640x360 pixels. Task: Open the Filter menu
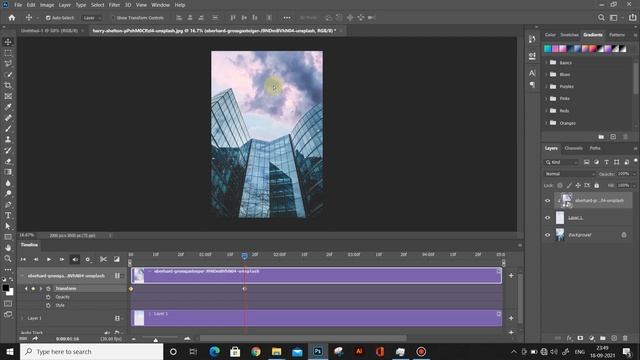tap(114, 5)
